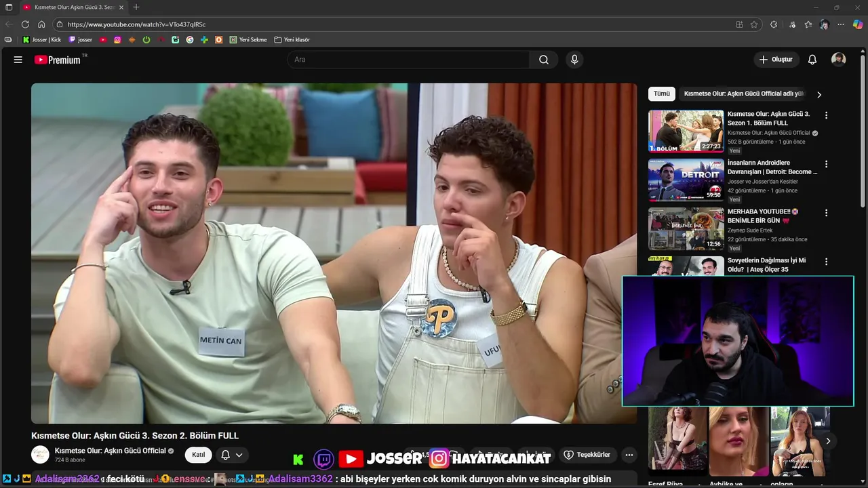Open Detroit Become Human video thumbnail
Viewport: 868px width, 488px height.
(686, 180)
